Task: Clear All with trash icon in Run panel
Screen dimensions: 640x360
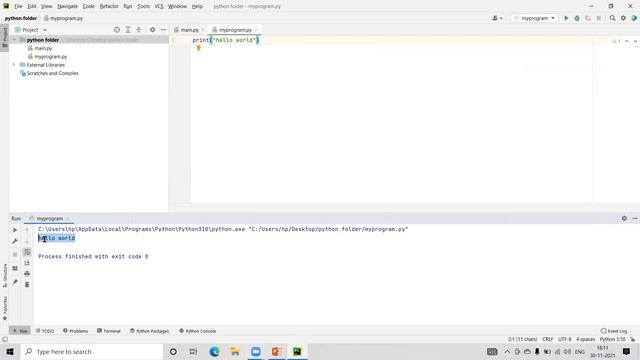Action: tap(27, 284)
